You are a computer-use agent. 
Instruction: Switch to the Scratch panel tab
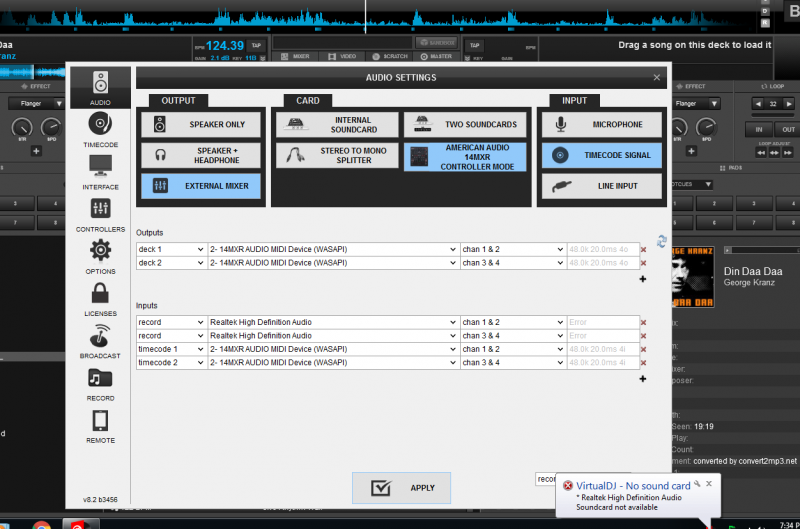point(390,57)
